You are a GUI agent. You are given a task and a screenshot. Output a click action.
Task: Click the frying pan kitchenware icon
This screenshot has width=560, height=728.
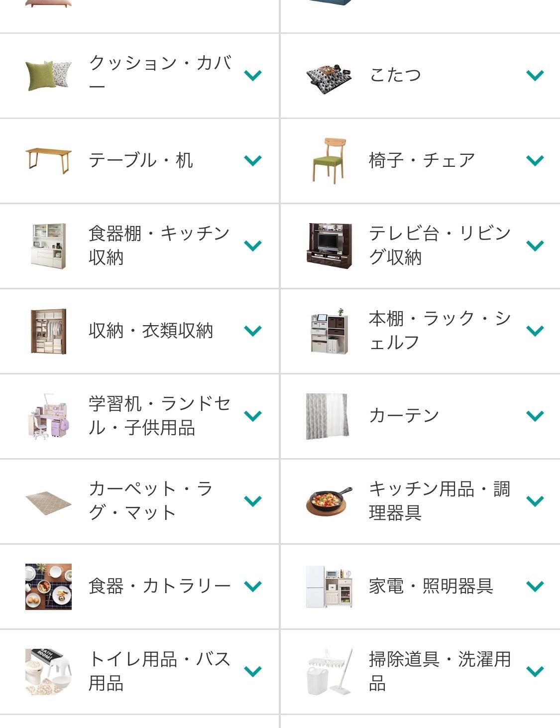pyautogui.click(x=329, y=501)
